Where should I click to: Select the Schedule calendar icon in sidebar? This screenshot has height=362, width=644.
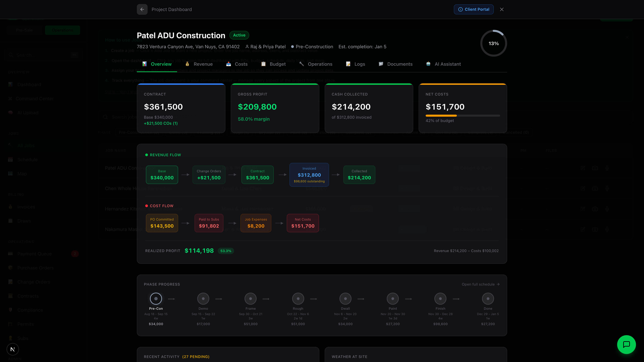coord(10,159)
